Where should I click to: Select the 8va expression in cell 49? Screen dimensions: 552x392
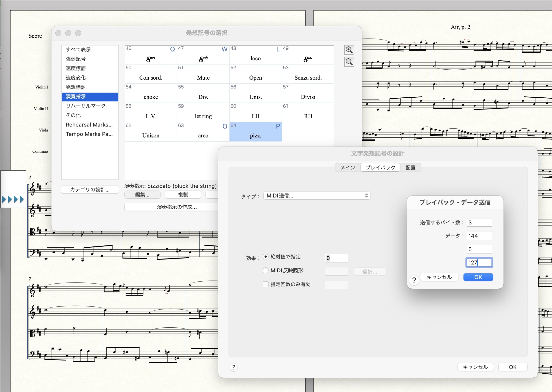(x=308, y=55)
